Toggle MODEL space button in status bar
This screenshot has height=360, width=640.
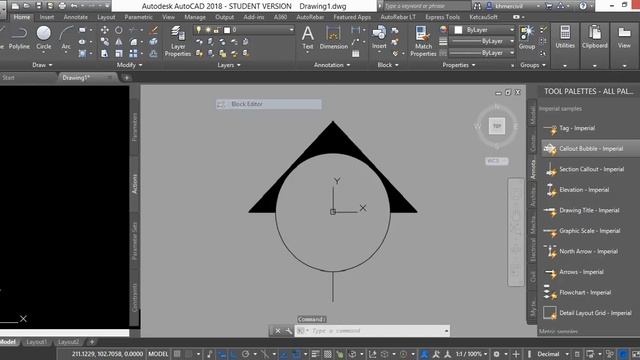click(158, 354)
